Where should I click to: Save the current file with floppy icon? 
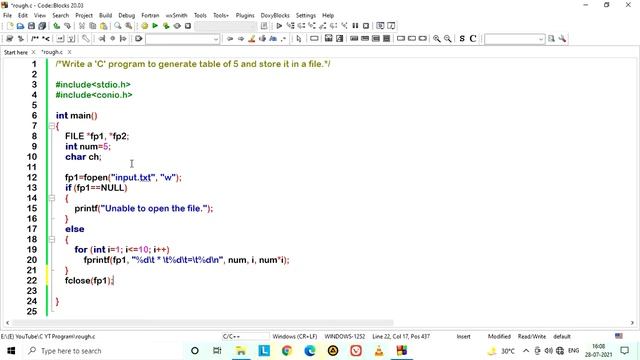(31, 26)
